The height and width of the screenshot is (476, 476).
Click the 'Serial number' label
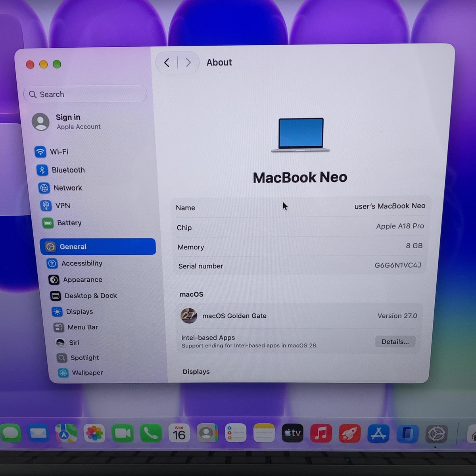coord(201,266)
